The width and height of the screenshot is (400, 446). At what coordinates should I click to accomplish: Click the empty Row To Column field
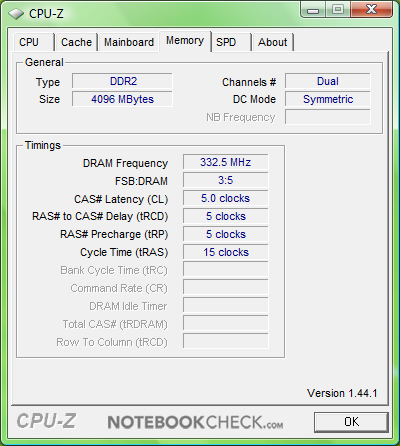coord(226,341)
